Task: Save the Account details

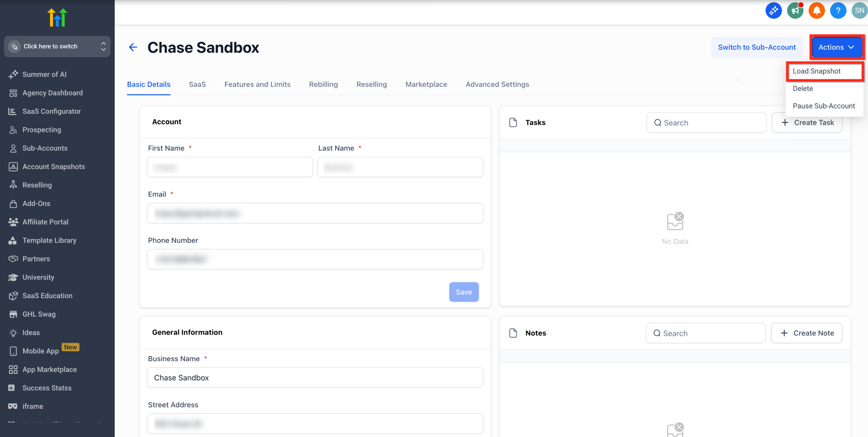Action: click(464, 292)
